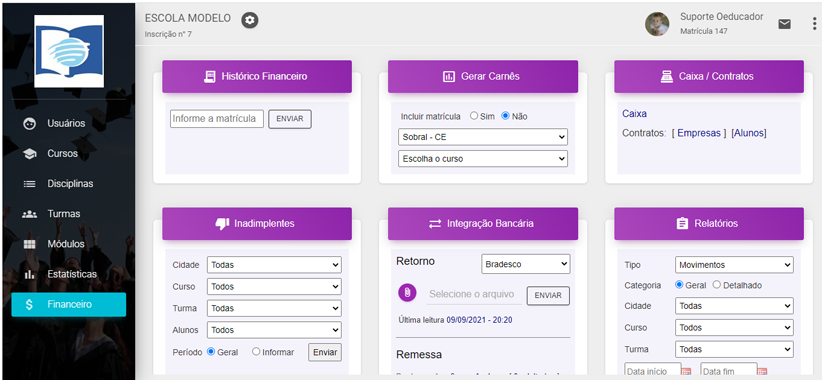Image resolution: width=822 pixels, height=380 pixels.
Task: Choose Detalhado category in Relatórios
Action: pos(717,285)
